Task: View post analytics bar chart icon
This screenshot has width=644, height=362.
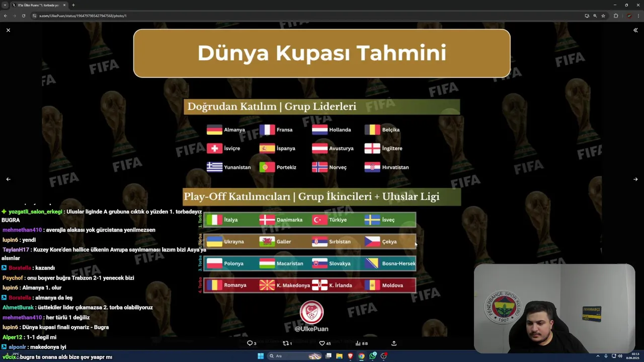Action: pos(358,343)
